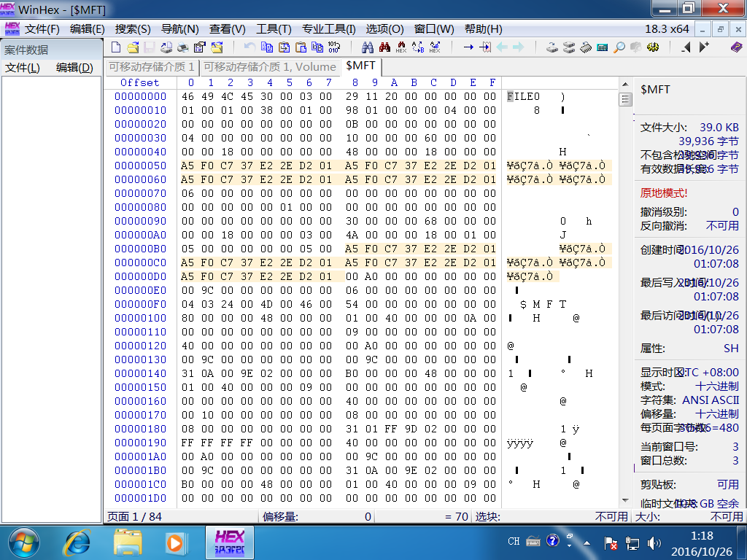Screen dimensions: 747x560
Task: Click the taskbar clock showing 1:18
Action: (x=702, y=544)
